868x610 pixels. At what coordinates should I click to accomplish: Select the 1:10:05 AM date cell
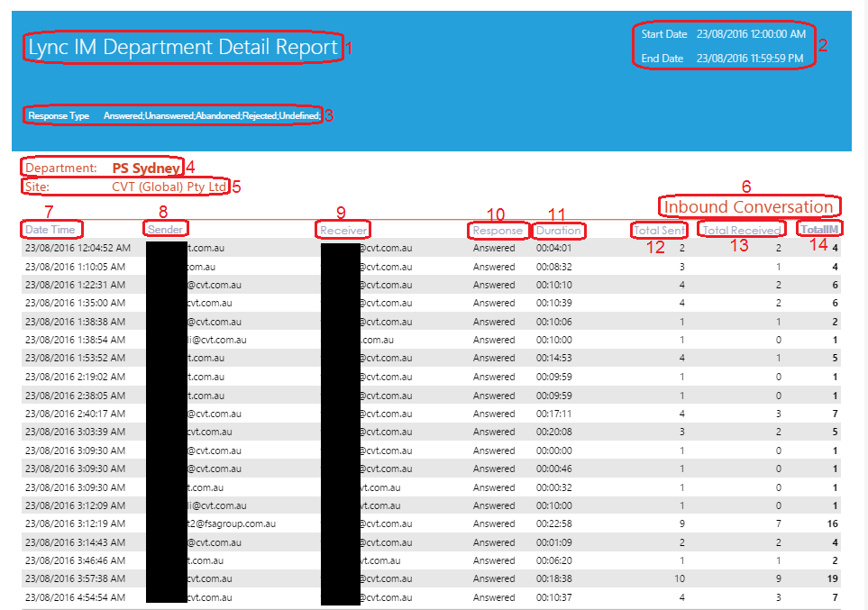(76, 267)
